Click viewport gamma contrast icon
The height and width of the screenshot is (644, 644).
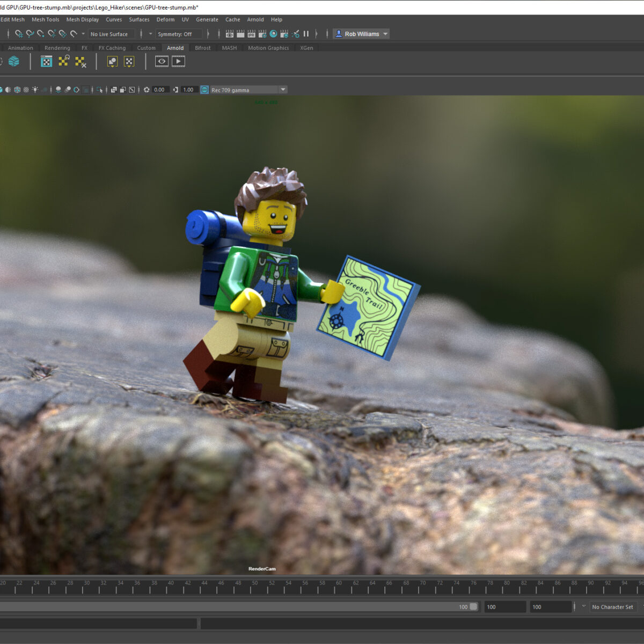pyautogui.click(x=175, y=90)
